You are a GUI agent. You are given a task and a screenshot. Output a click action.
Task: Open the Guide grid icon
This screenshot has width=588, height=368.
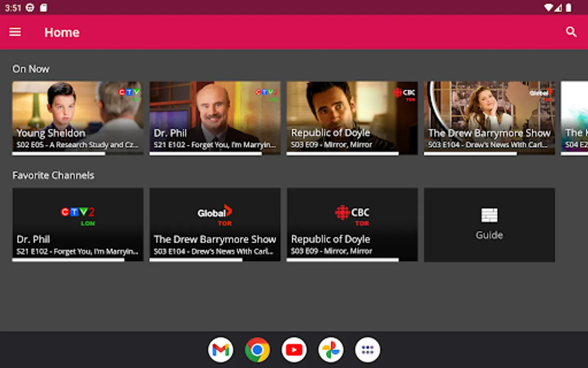tap(489, 215)
